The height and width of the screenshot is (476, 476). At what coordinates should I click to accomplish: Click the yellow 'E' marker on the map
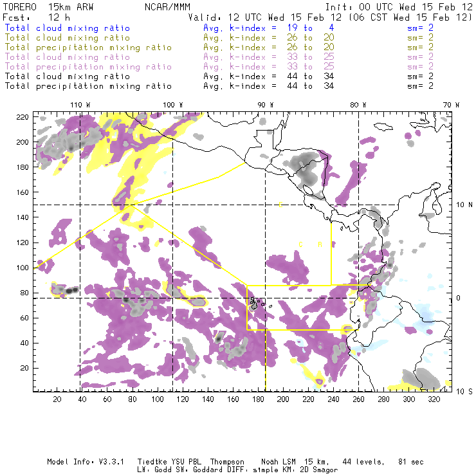click(x=280, y=205)
